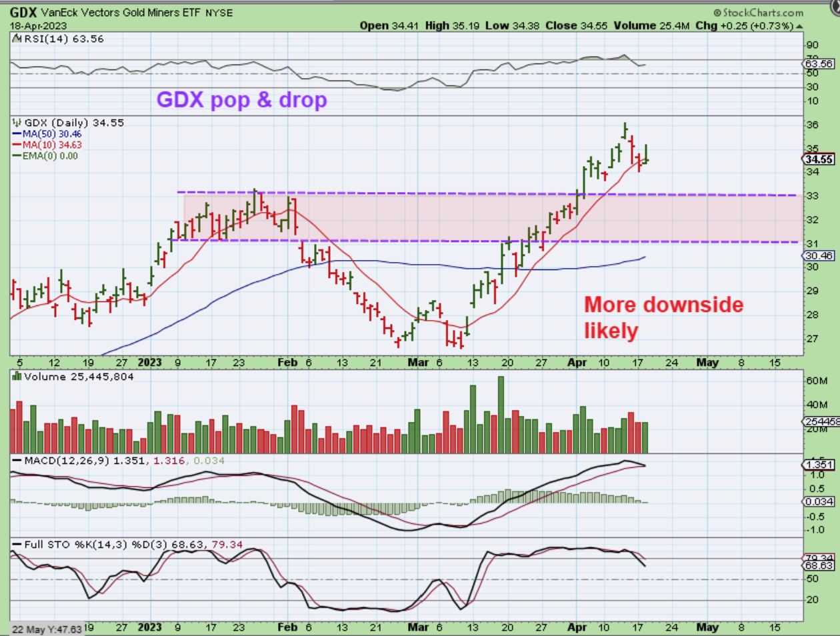Click the 'Volume 25.4M' header readout
Viewport: 840px width, 636px height.
651,25
